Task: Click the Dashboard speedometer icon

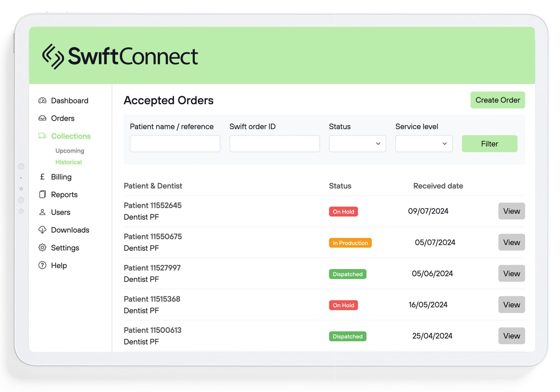Action: (x=42, y=101)
